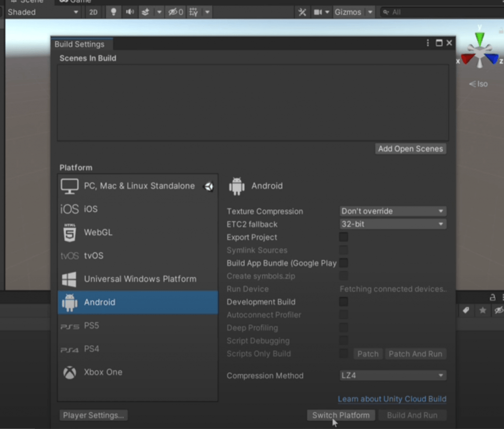Viewport: 504px width, 429px height.
Task: Toggle scene effects layers icon
Action: [146, 12]
